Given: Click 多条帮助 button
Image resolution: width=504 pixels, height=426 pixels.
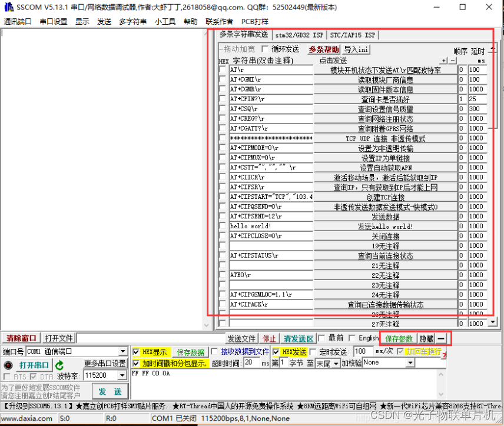Looking at the screenshot, I should 324,49.
